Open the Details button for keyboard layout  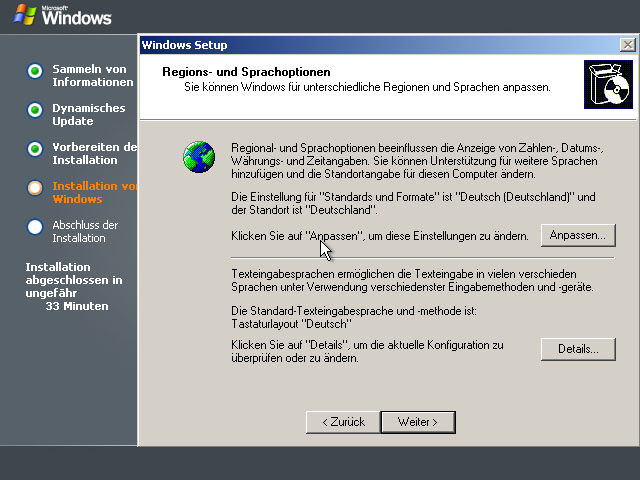578,349
